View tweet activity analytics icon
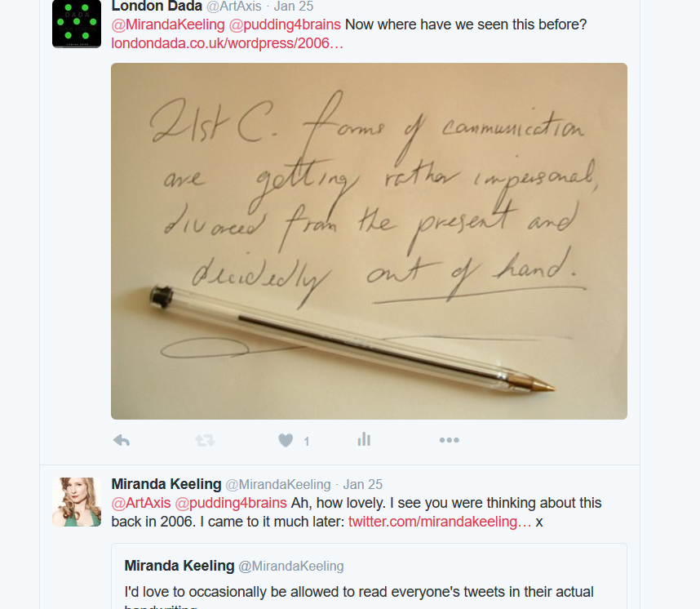The image size is (700, 609). (x=364, y=440)
